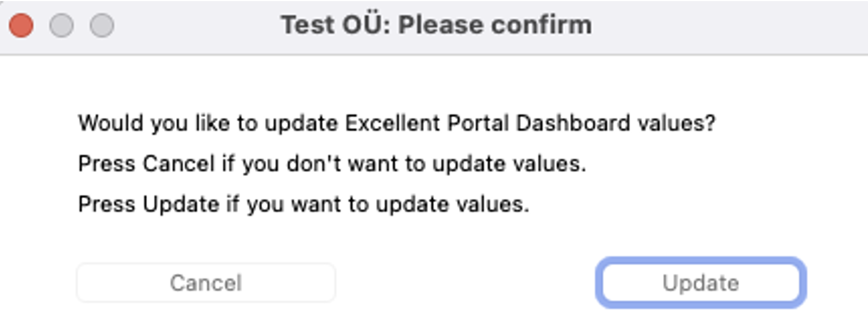Click empty title bar right of the title

click(x=728, y=26)
